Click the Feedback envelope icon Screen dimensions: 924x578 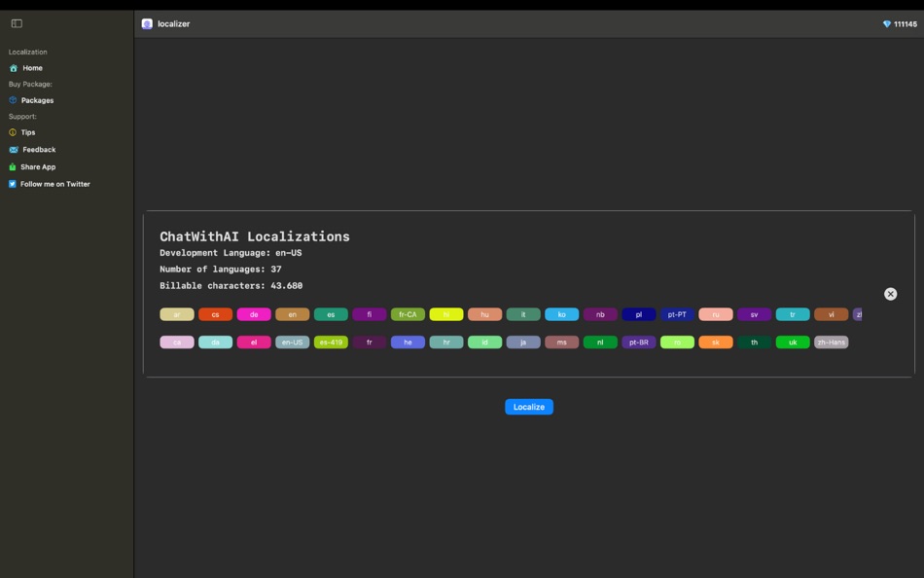pos(14,150)
